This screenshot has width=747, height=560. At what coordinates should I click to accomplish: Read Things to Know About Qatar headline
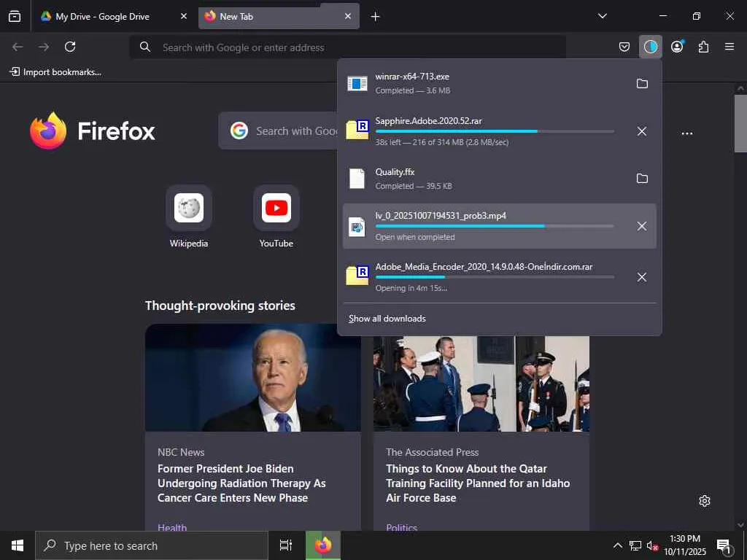click(x=478, y=483)
